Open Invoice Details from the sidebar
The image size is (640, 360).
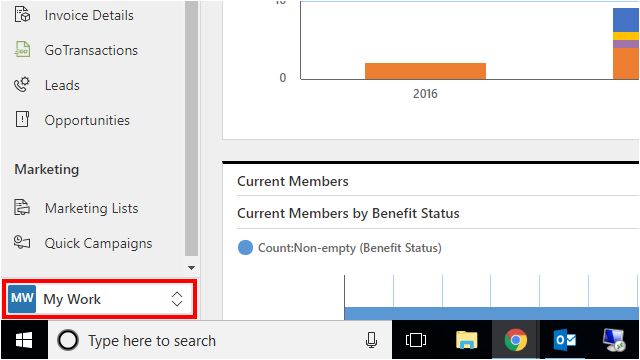89,16
